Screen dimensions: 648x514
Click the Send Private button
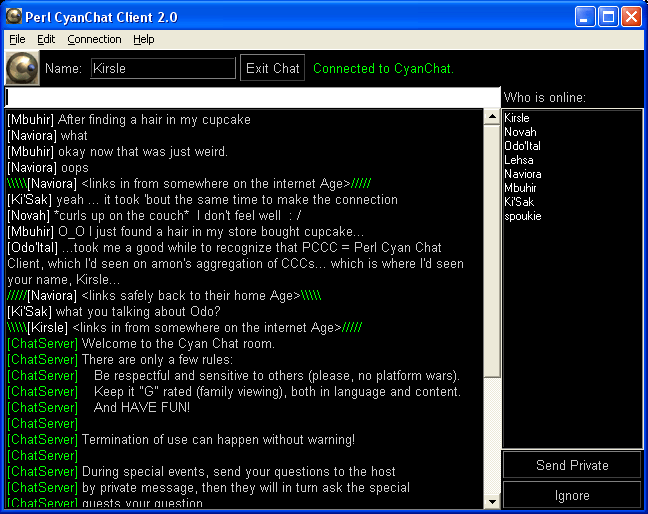click(x=572, y=465)
